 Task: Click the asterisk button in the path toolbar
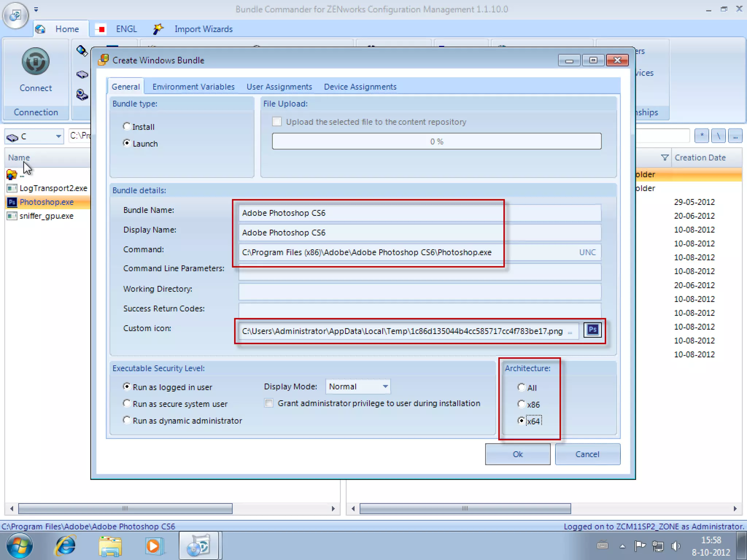[701, 136]
